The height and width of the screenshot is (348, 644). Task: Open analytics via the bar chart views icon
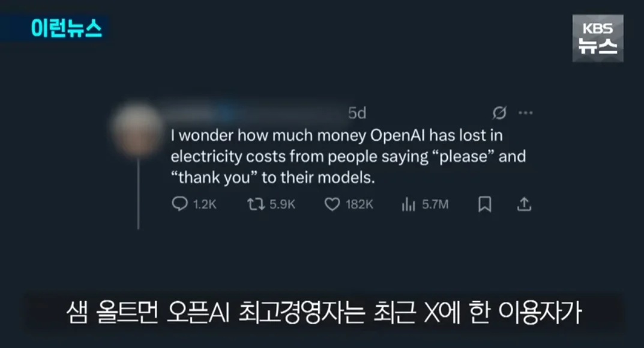[x=408, y=204]
